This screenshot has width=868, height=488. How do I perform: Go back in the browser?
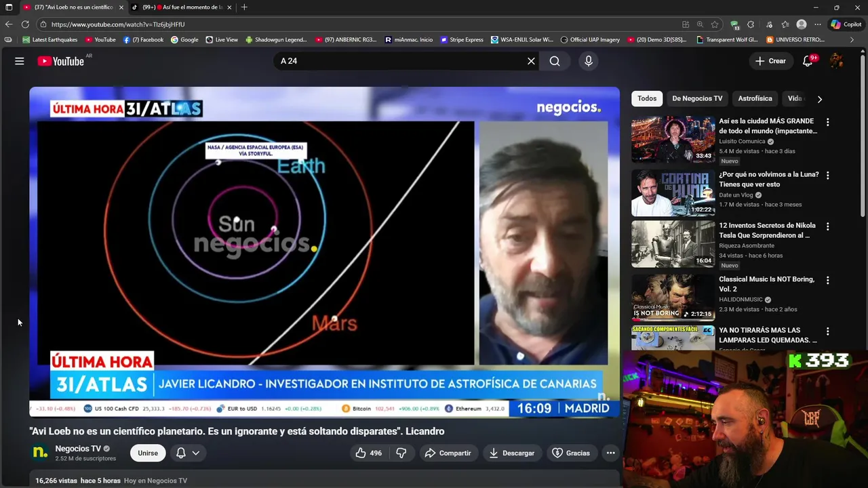[9, 24]
